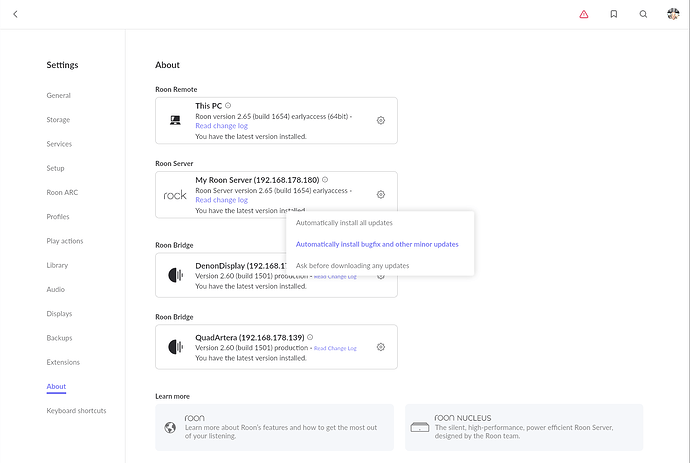Open the Roon Nucleus learn more card

[524, 427]
